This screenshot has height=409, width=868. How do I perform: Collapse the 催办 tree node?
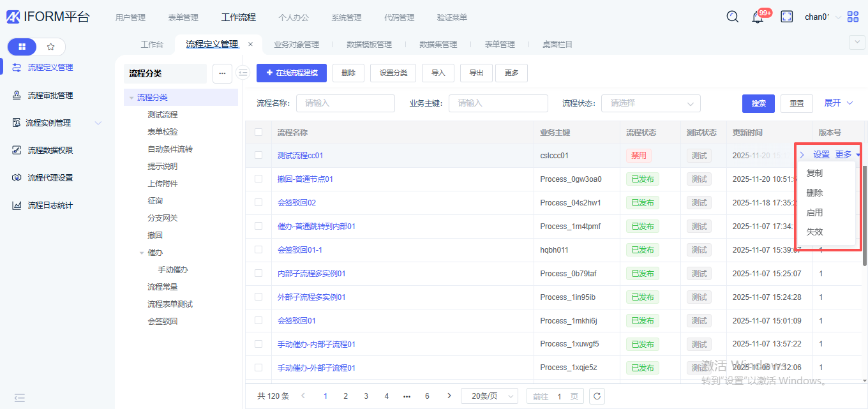click(142, 253)
